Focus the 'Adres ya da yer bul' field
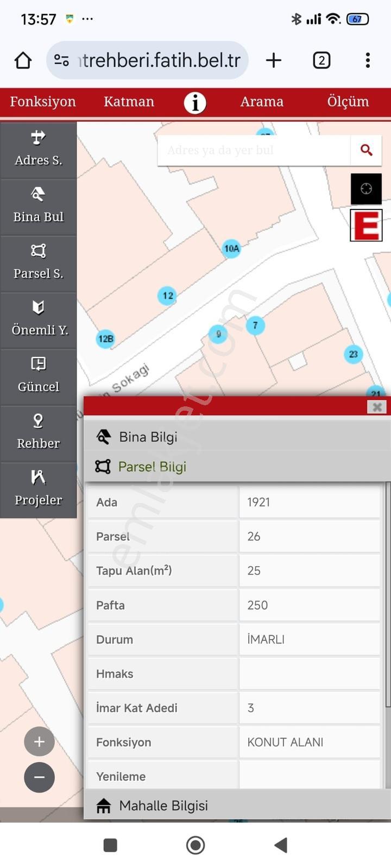 pyautogui.click(x=254, y=150)
